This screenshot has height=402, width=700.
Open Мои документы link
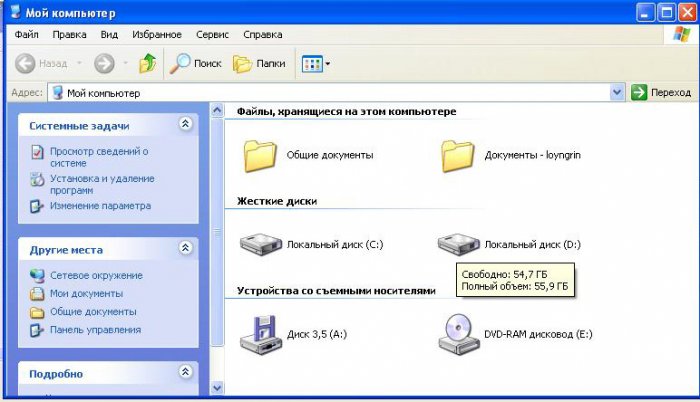point(87,293)
